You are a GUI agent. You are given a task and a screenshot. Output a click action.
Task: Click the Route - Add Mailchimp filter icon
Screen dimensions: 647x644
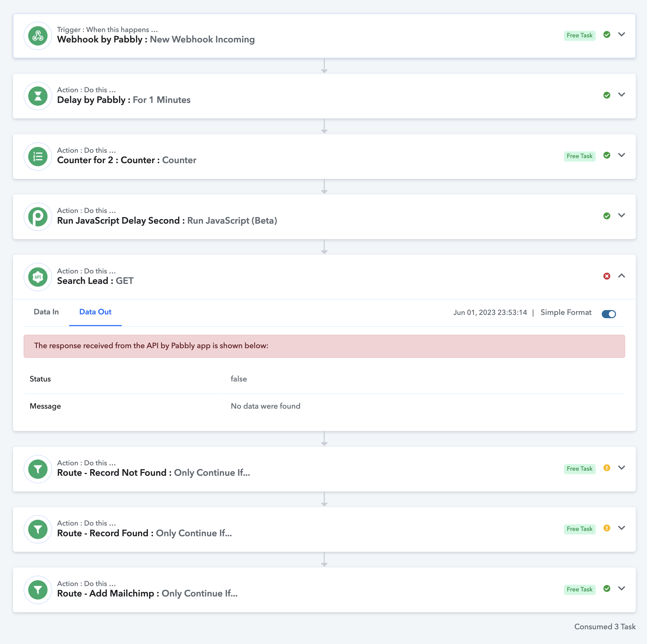(38, 590)
